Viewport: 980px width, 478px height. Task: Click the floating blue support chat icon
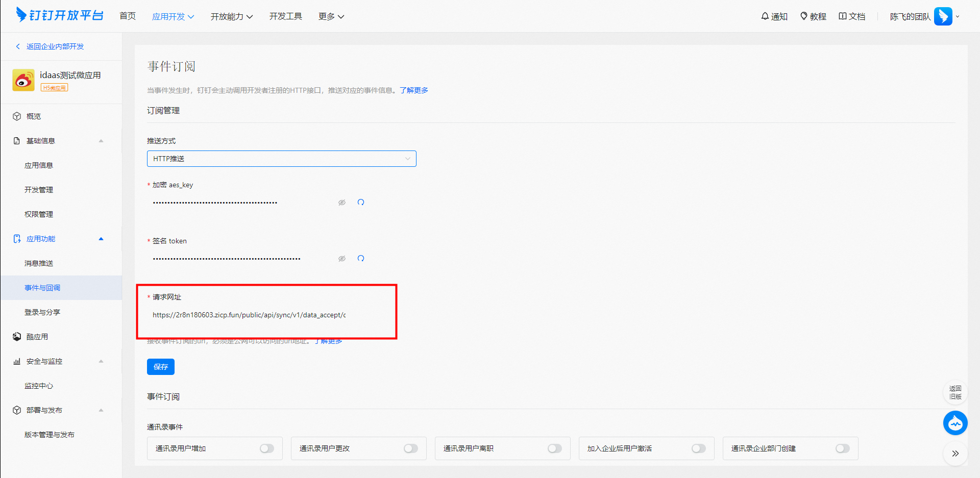[x=955, y=423]
